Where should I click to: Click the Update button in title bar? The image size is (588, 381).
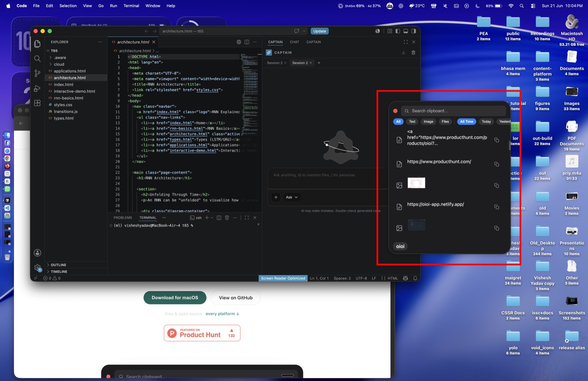[319, 31]
